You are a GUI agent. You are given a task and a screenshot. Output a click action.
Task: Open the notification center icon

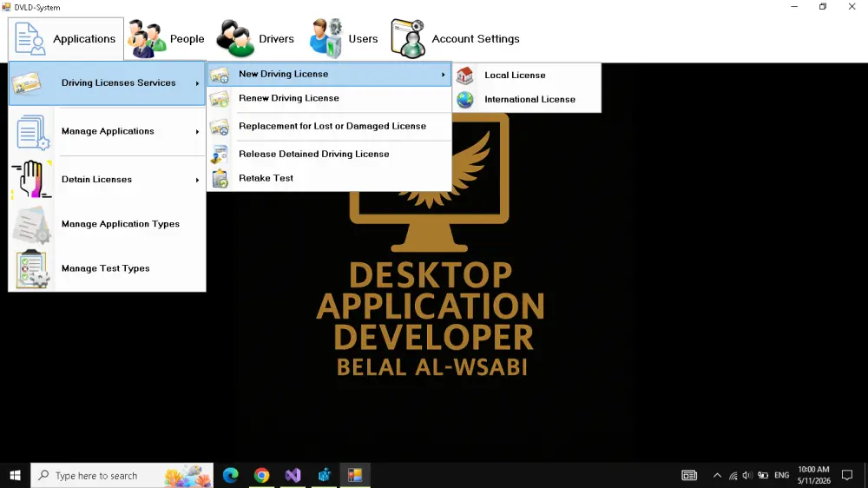847,475
